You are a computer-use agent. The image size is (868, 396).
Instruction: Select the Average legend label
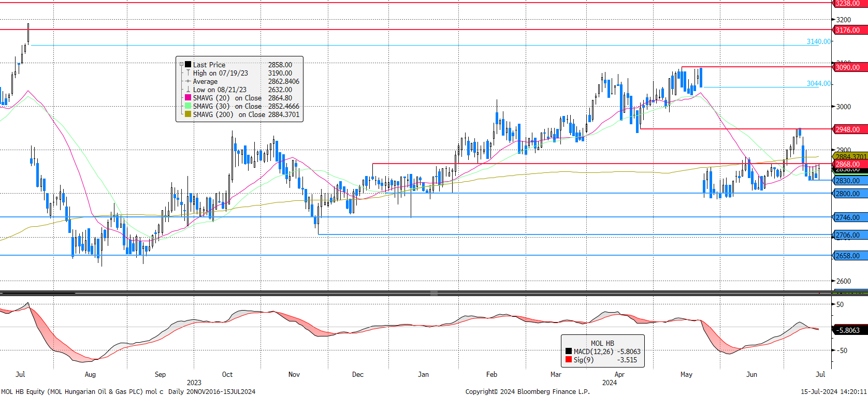coord(205,81)
